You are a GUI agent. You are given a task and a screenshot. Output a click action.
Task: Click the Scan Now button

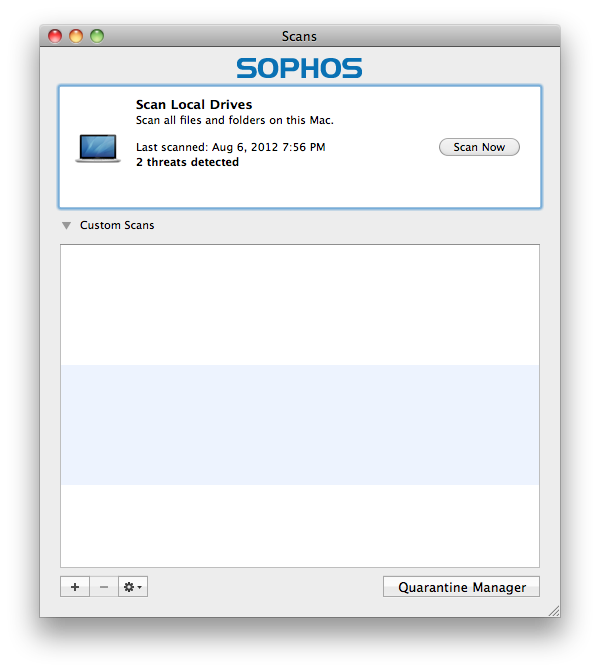click(x=479, y=147)
